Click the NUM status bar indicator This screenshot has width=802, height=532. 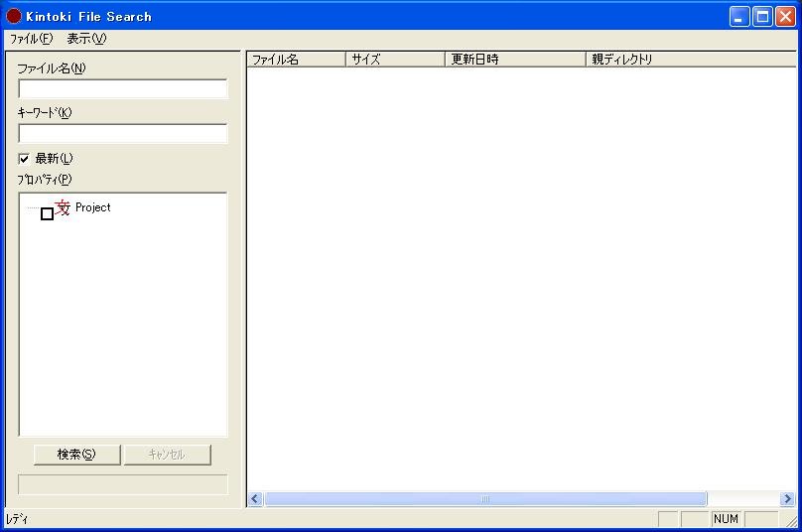tap(726, 519)
